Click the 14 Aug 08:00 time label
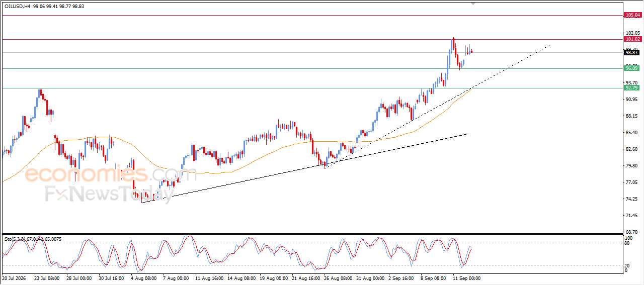 tap(240, 277)
